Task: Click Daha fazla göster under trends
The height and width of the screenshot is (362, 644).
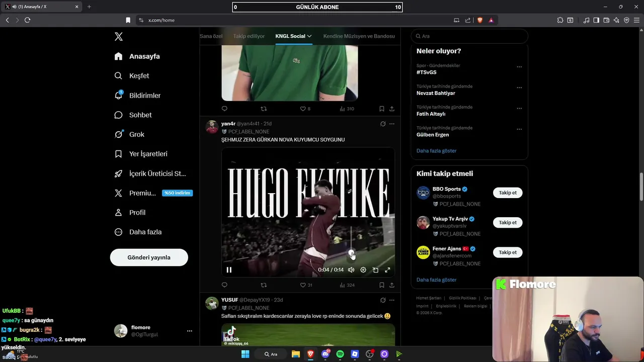Action: tap(436, 151)
